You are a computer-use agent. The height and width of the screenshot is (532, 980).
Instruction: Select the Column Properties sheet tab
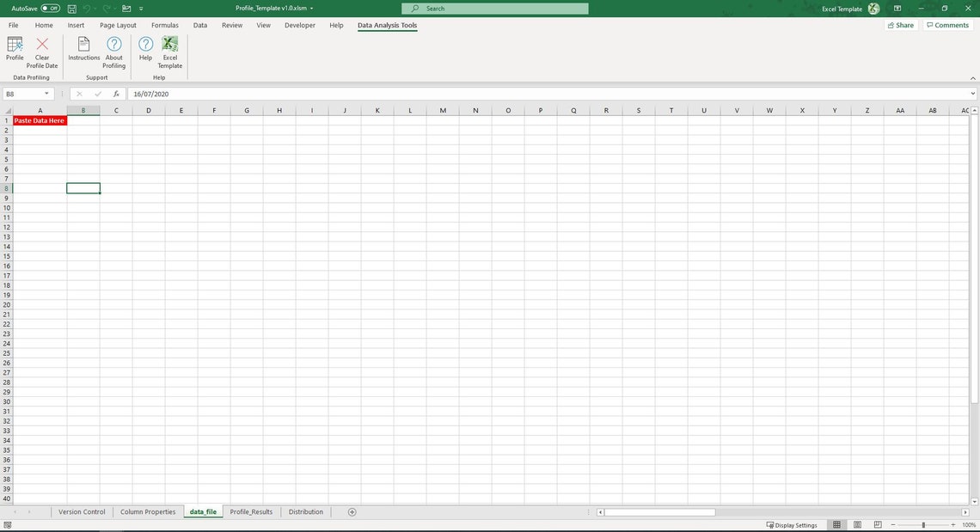(x=148, y=512)
